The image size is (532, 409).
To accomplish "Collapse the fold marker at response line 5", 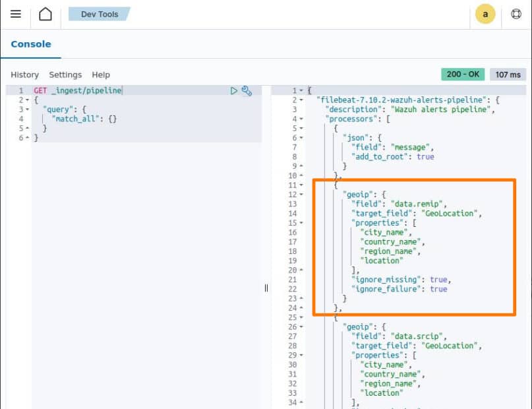I will 301,129.
